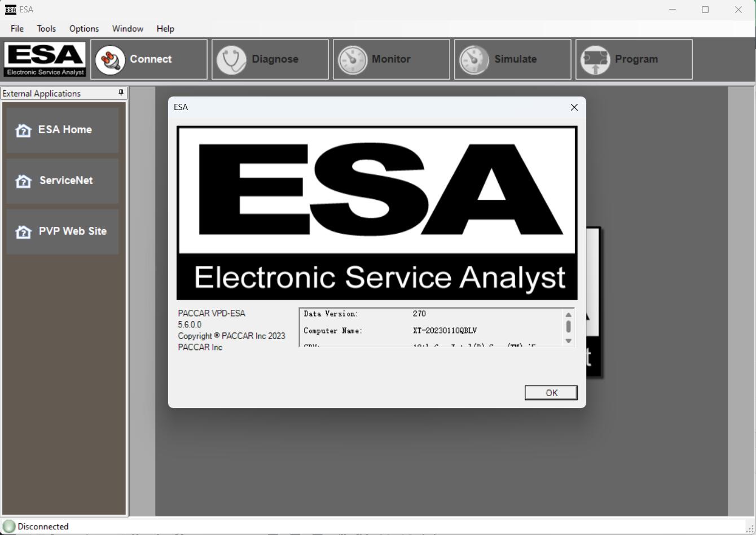Click the status bar resize grip
This screenshot has width=756, height=535.
point(750,529)
